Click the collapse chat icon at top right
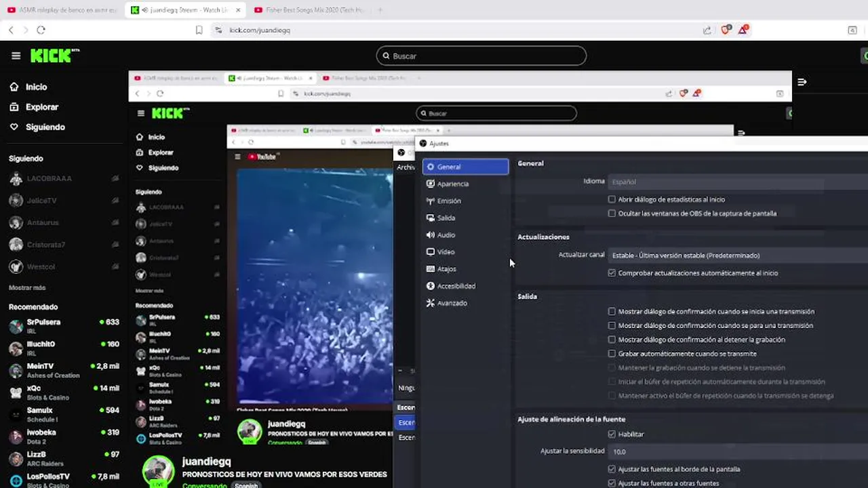Screen dimensions: 868x488 (x=802, y=82)
